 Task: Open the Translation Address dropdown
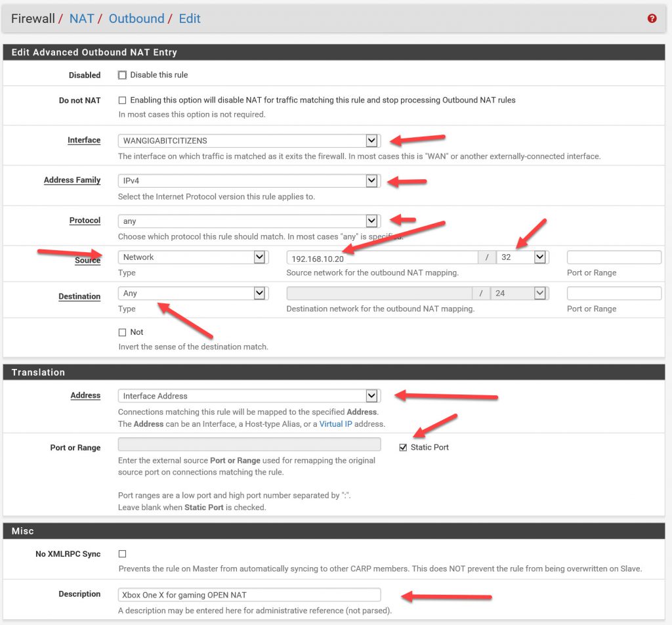point(249,396)
